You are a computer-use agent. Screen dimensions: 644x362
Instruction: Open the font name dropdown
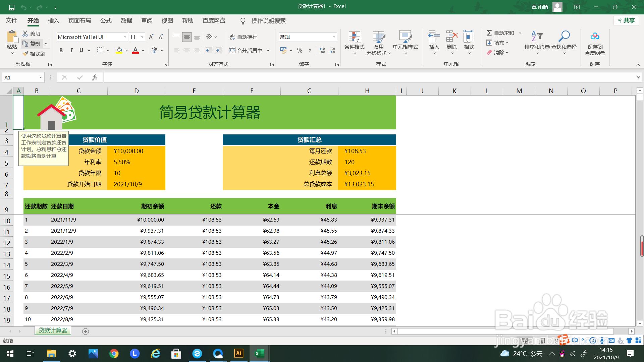(125, 37)
